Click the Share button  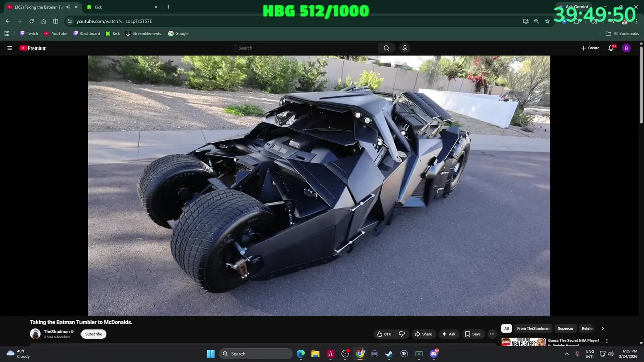[x=423, y=334]
